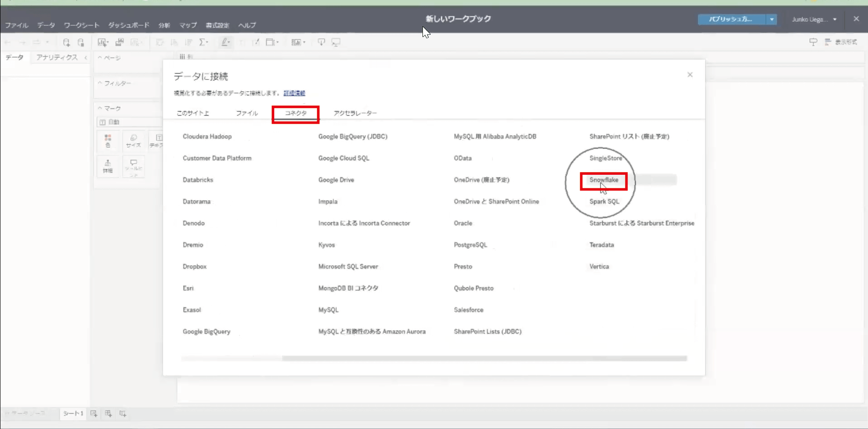Viewport: 868px width, 429px height.
Task: Open the 詳細情報 link
Action: [295, 93]
